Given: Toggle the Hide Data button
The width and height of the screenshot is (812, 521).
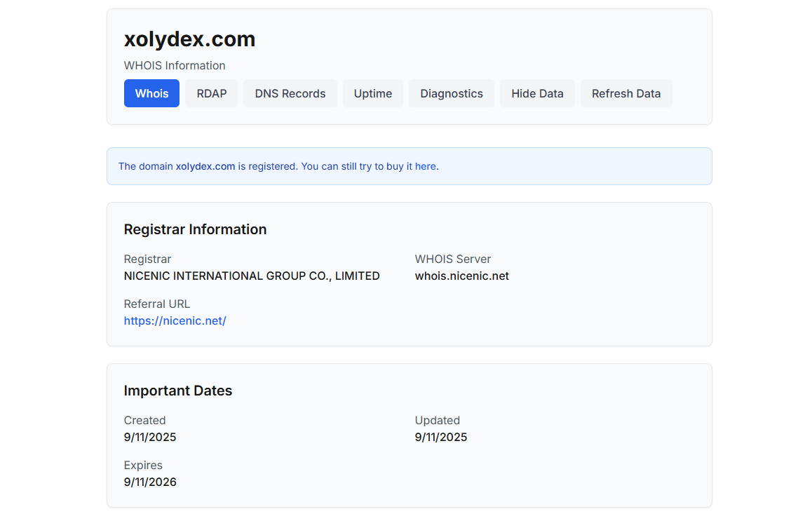Looking at the screenshot, I should pos(537,93).
